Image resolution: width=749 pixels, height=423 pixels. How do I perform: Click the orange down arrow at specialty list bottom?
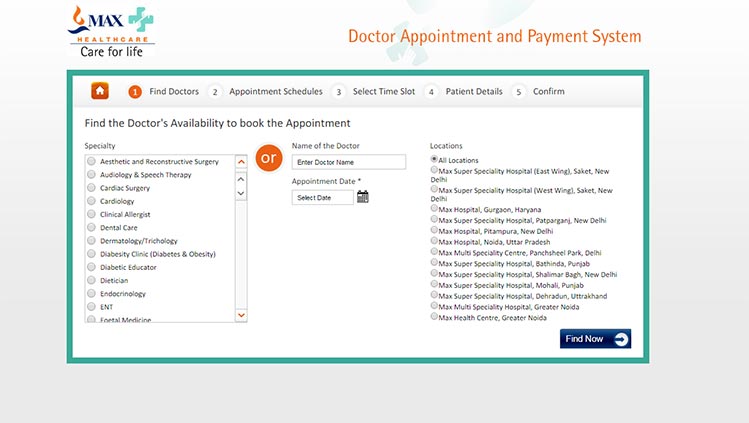(241, 315)
